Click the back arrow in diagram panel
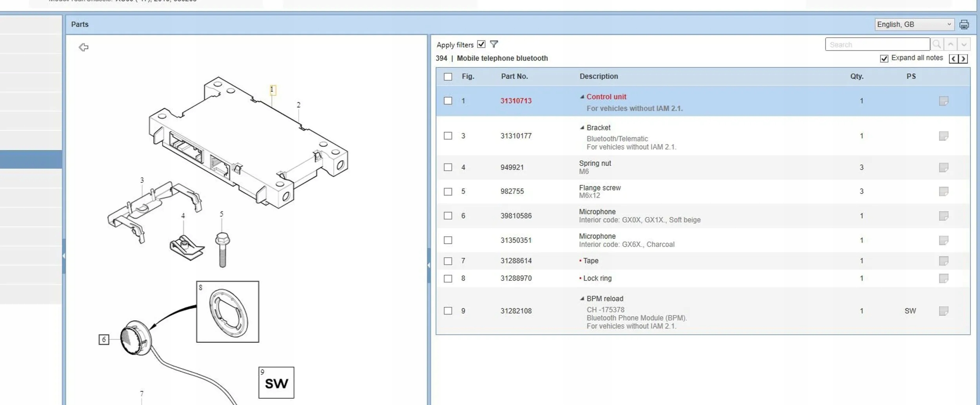Viewport: 980px width, 405px height. tap(83, 47)
